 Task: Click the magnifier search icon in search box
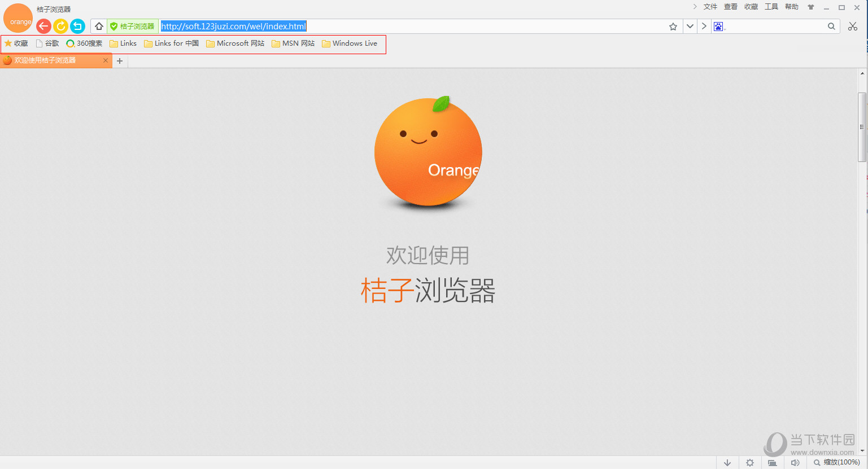831,27
